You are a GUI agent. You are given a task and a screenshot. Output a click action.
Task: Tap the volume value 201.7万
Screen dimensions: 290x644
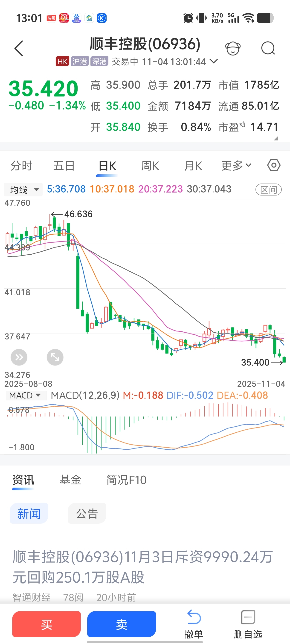pyautogui.click(x=192, y=85)
